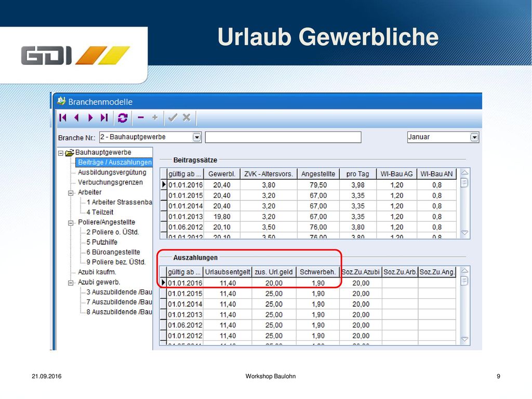Screen dimensions: 532x399
Task: Click 3,80 ZVK cell for 01.01.2016
Action: point(269,185)
